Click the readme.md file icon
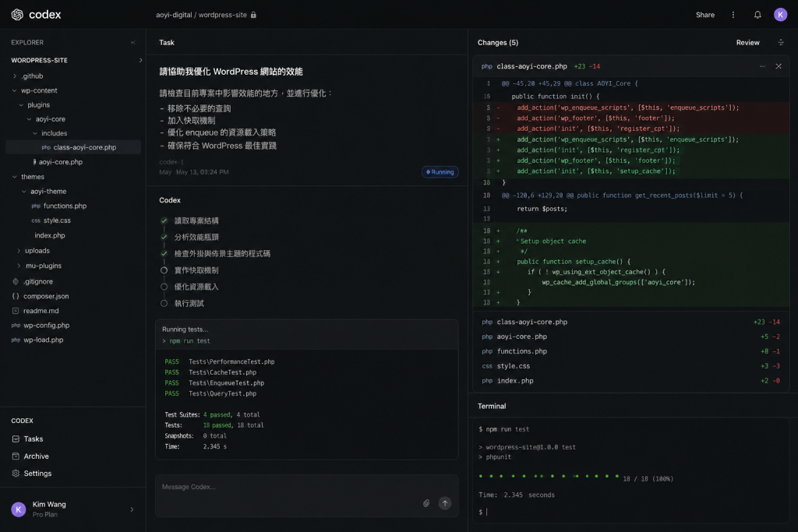Image resolution: width=798 pixels, height=532 pixels. click(16, 311)
